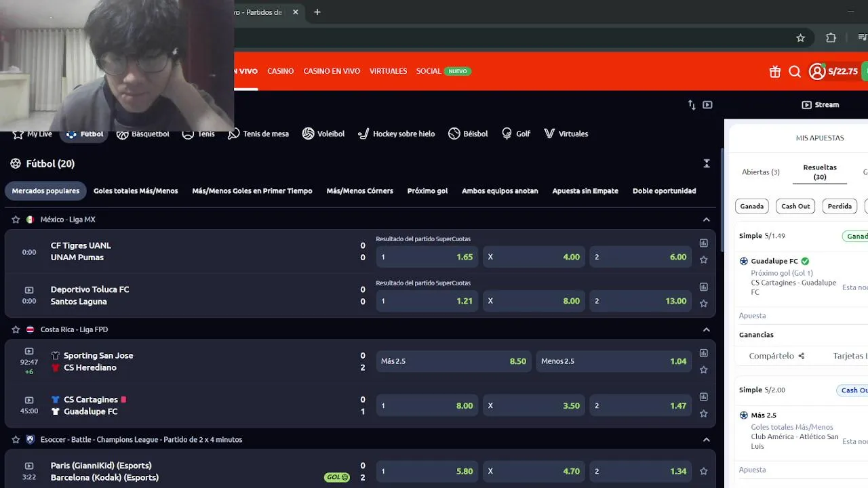Switch to Goles totales Más/Menos tab
The image size is (868, 488).
136,191
